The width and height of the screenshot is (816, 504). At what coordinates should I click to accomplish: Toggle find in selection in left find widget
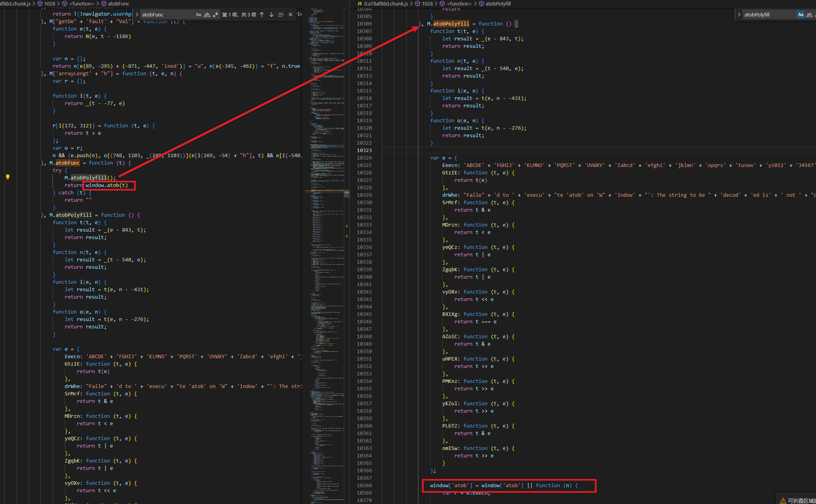click(x=281, y=15)
